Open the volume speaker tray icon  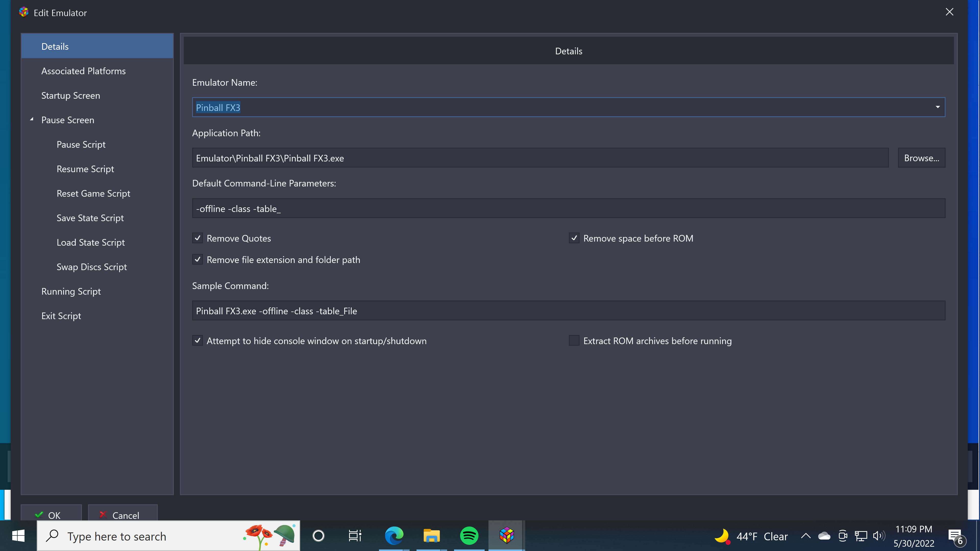pos(879,536)
